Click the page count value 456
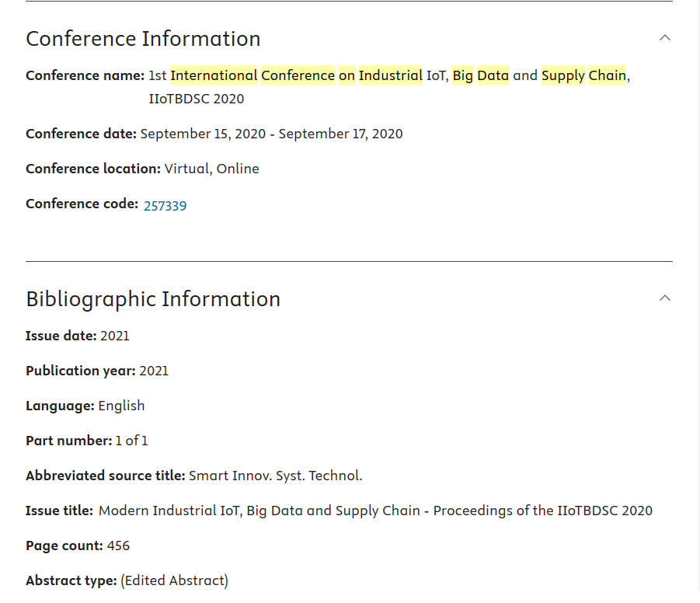700x603 pixels. coord(118,545)
